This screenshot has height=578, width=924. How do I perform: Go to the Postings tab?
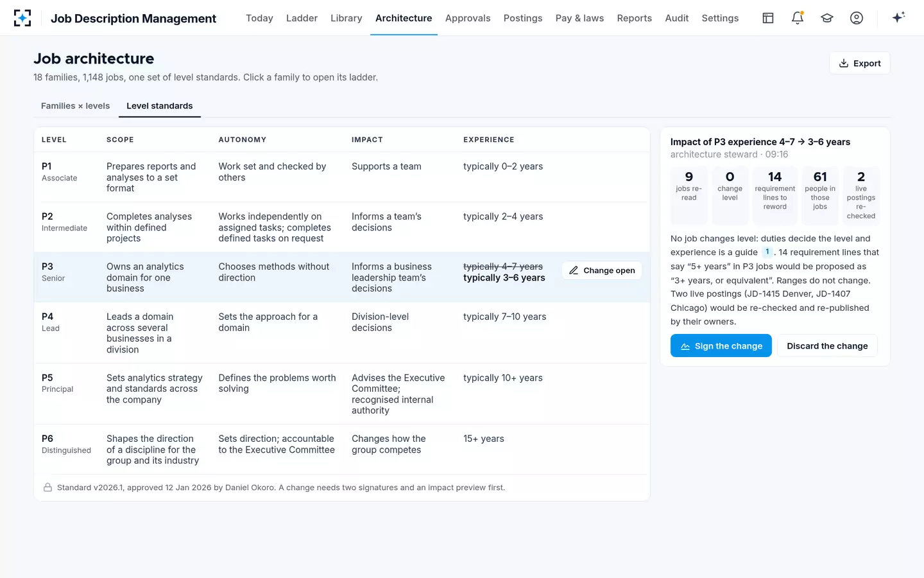coord(523,18)
